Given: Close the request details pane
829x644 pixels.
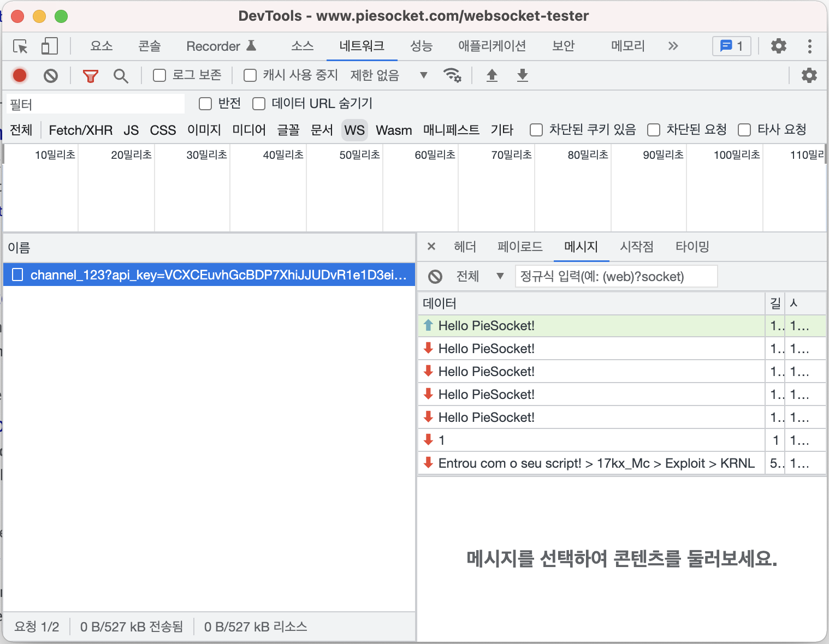Looking at the screenshot, I should pos(431,246).
